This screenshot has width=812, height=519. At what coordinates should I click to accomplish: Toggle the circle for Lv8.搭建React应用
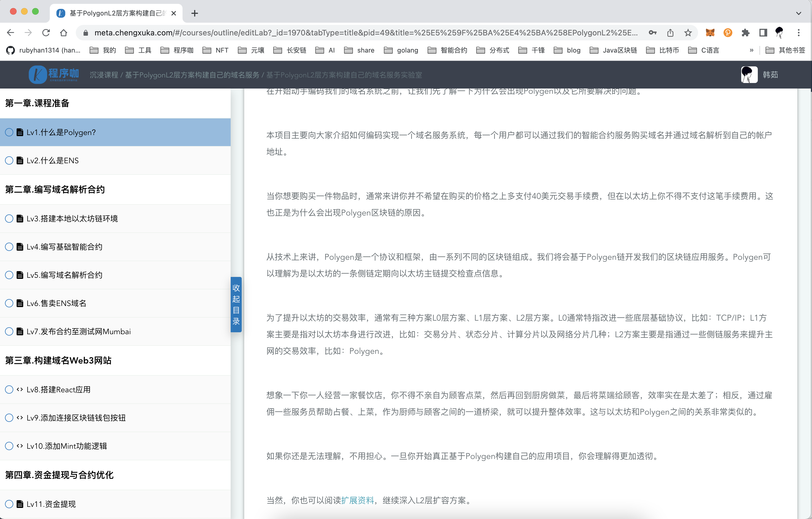9,390
